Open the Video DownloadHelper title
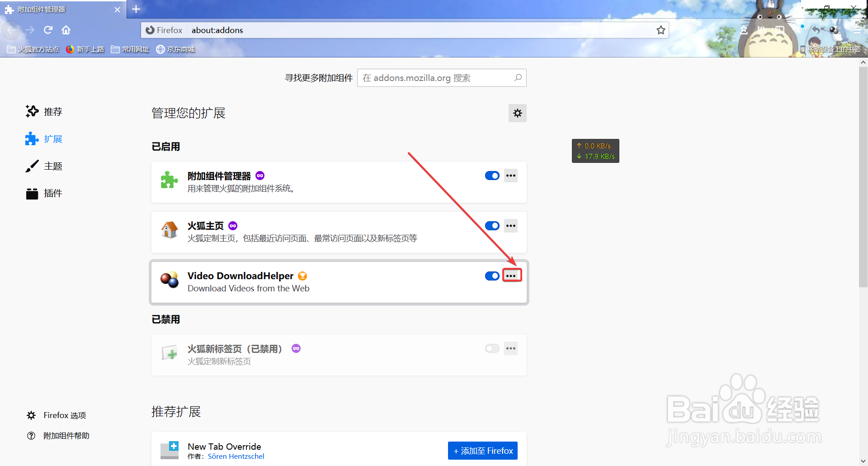This screenshot has height=466, width=868. point(241,276)
